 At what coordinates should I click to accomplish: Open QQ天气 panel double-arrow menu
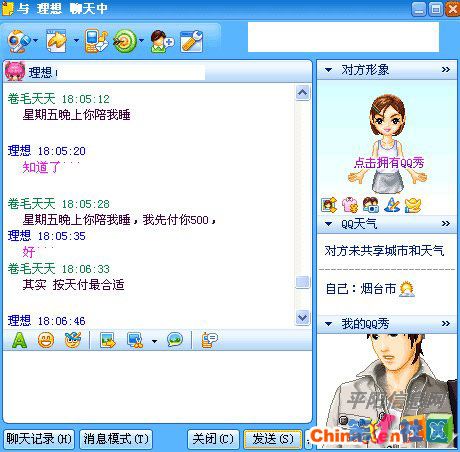click(x=446, y=223)
